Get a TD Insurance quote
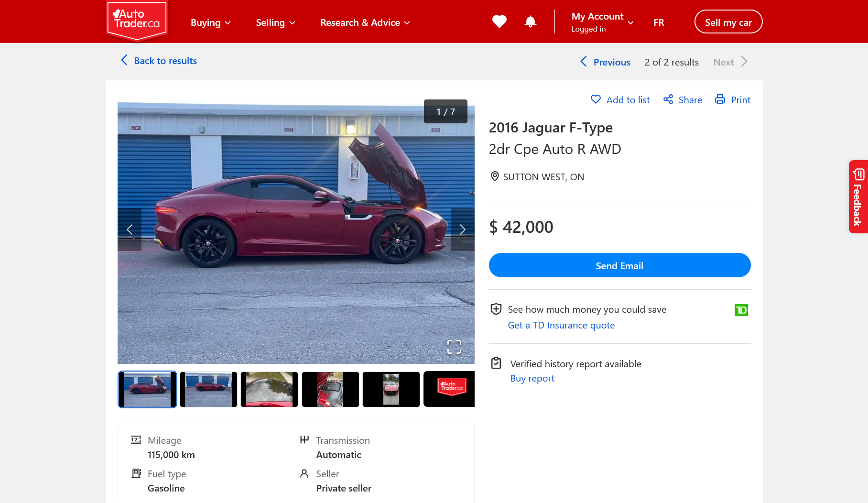This screenshot has width=868, height=503. pos(561,325)
